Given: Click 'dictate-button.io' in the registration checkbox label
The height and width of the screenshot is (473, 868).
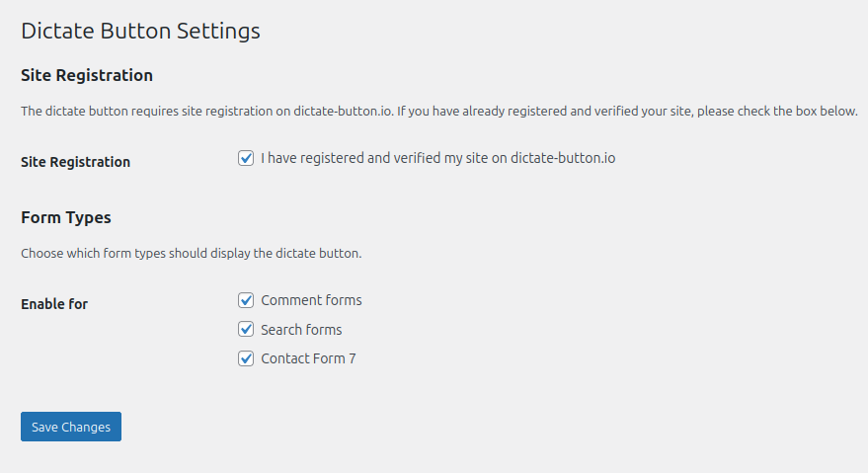Looking at the screenshot, I should click(563, 158).
